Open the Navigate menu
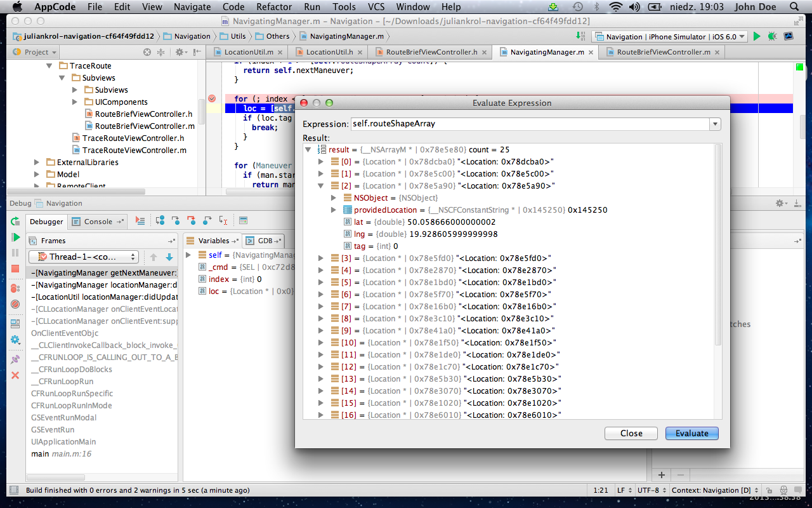Screen dimensions: 812x508 (x=192, y=7)
